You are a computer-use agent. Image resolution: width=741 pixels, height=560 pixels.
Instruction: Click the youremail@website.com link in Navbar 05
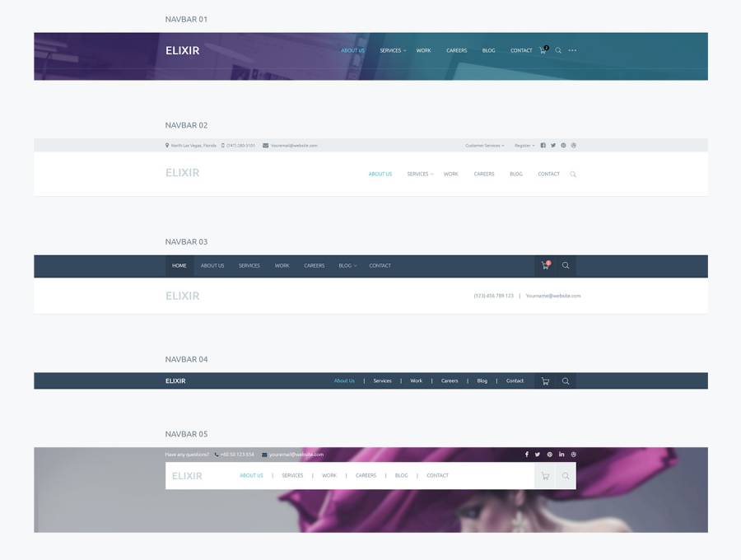pyautogui.click(x=296, y=455)
